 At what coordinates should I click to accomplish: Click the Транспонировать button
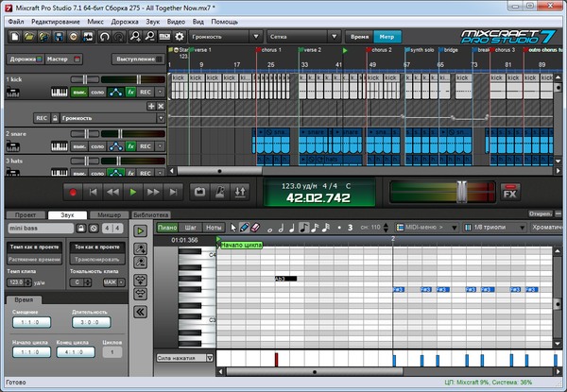tap(97, 257)
